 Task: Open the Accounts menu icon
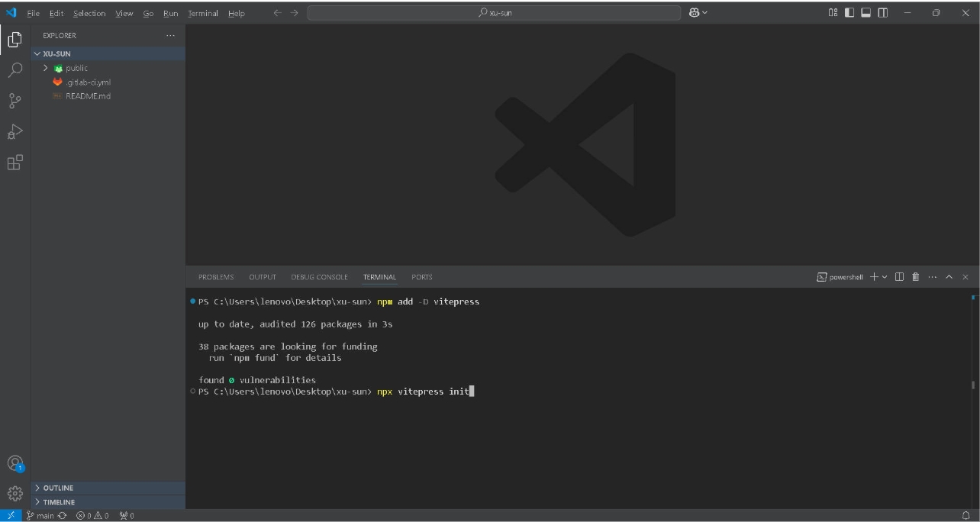click(x=15, y=463)
